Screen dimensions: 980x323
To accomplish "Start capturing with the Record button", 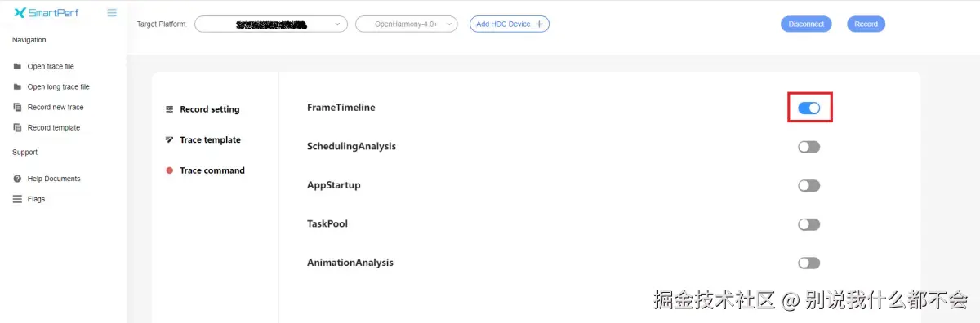I will (866, 24).
